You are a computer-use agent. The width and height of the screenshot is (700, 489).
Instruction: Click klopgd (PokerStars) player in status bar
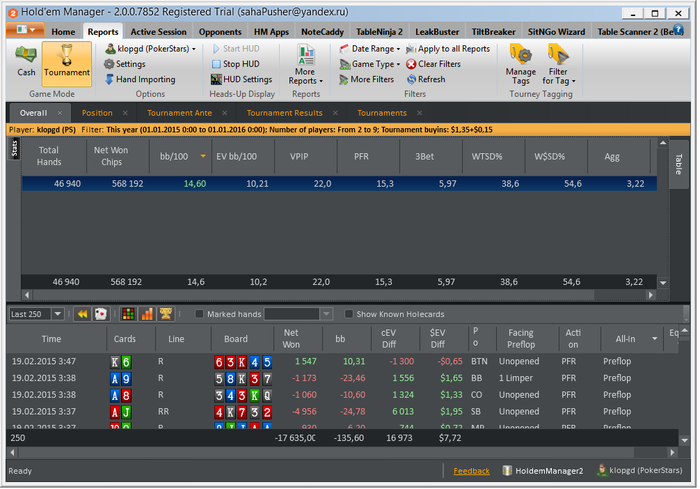coord(640,470)
